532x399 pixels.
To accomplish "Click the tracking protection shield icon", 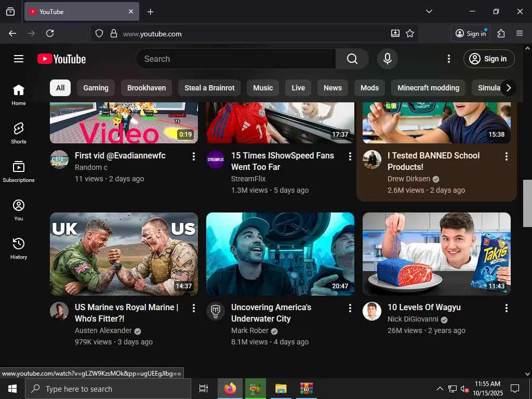I will click(99, 33).
